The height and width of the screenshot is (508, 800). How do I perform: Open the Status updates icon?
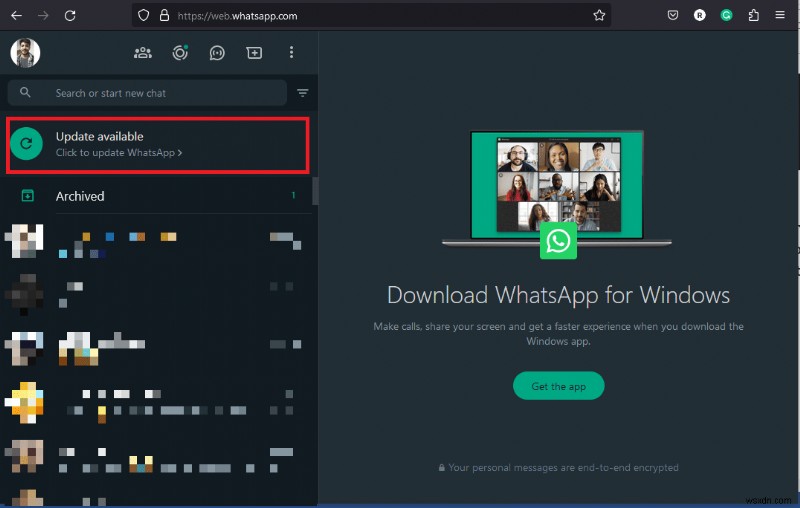click(x=180, y=53)
